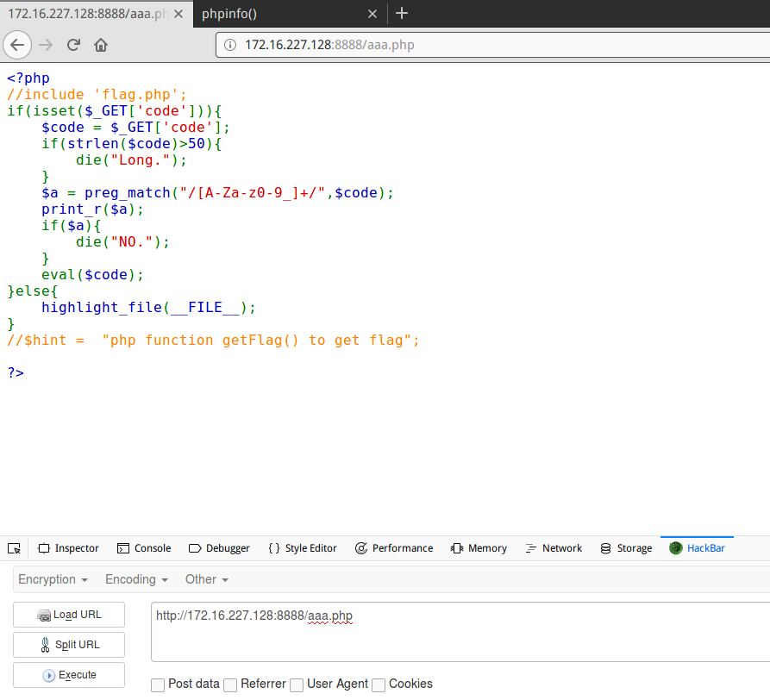Activate the element picker tool
This screenshot has height=700, width=770.
(15, 548)
